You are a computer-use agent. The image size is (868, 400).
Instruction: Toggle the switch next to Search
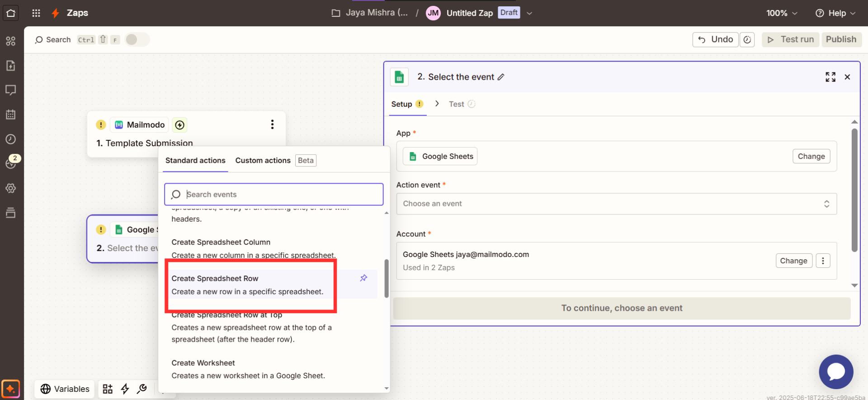pyautogui.click(x=137, y=40)
